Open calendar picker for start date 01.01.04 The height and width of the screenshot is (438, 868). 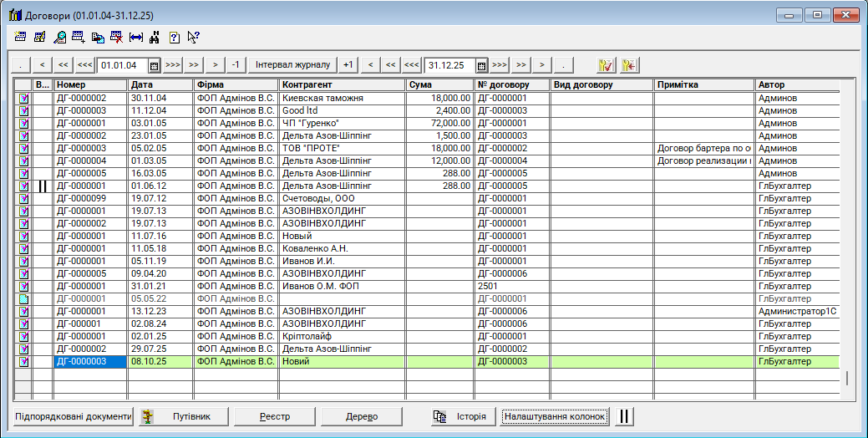coord(154,65)
